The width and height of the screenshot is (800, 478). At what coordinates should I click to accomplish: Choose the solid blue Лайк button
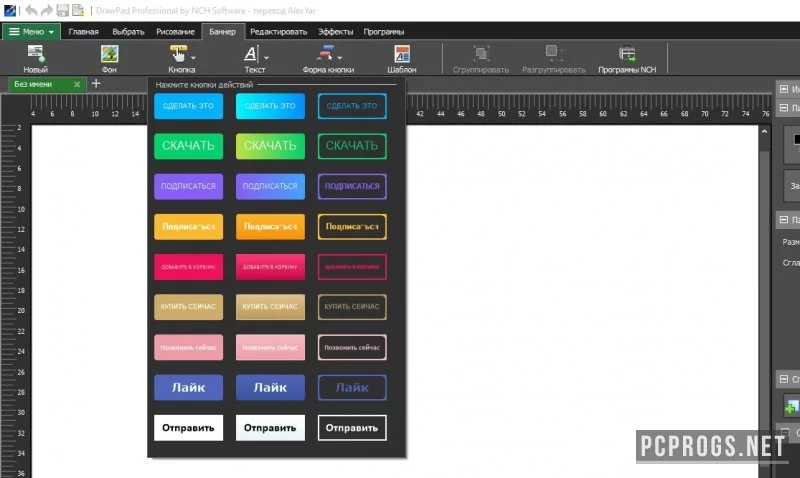point(188,387)
